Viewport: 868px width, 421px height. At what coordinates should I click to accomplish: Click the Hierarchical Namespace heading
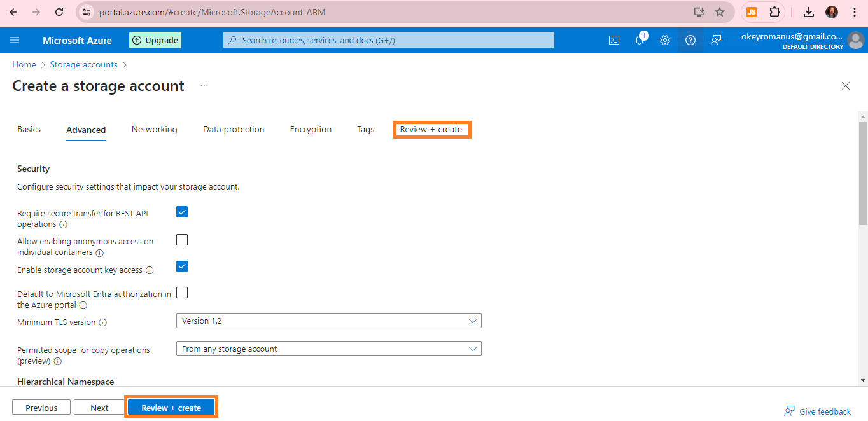coord(66,382)
